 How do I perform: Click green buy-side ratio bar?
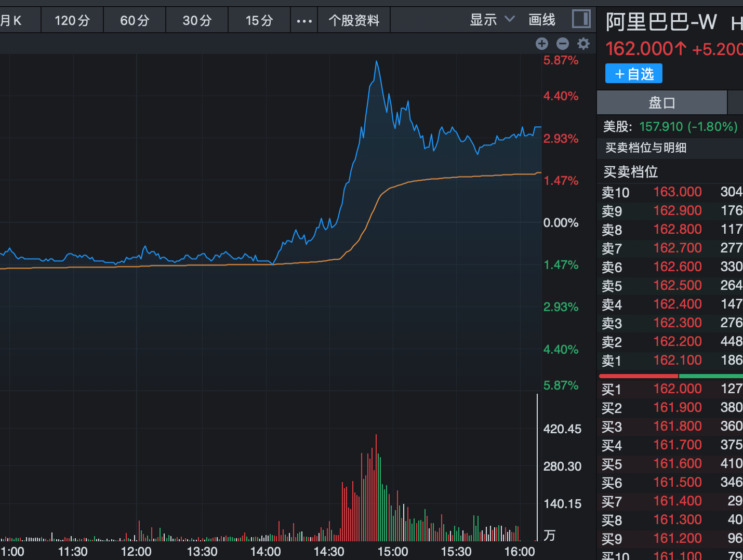tap(711, 376)
